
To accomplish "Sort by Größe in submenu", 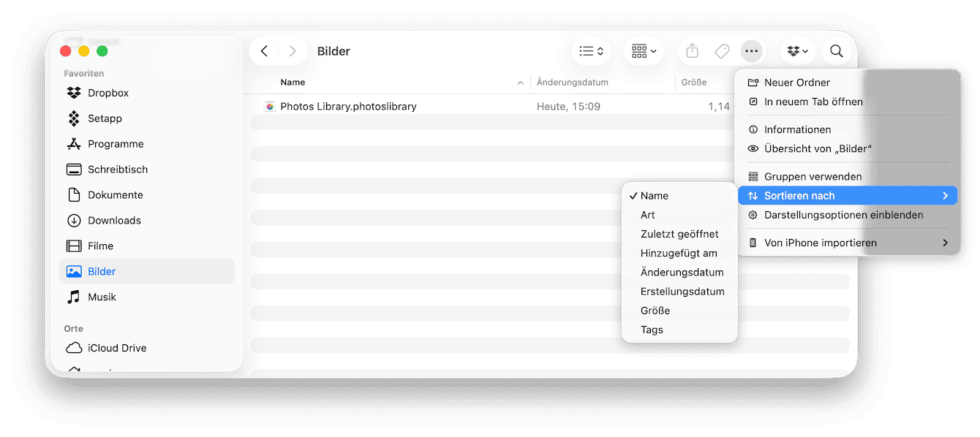I will tap(655, 311).
